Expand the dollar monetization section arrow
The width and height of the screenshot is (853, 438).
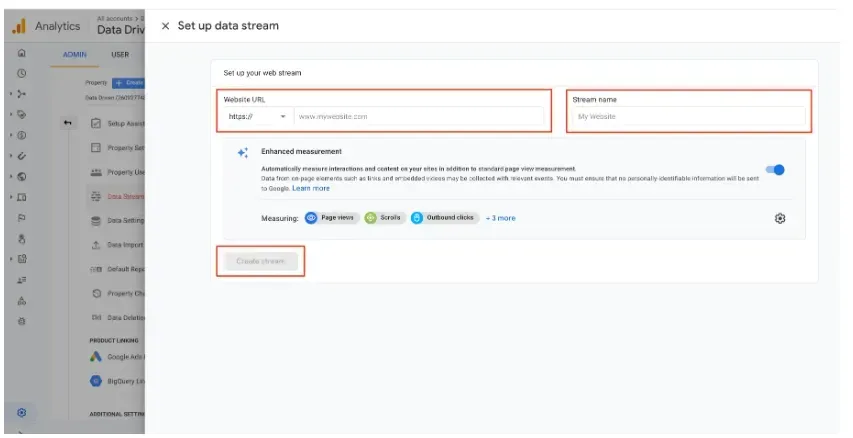[11, 135]
